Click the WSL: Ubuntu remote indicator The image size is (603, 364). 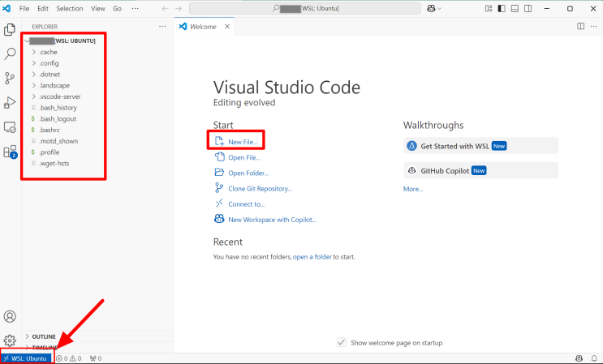coord(26,358)
